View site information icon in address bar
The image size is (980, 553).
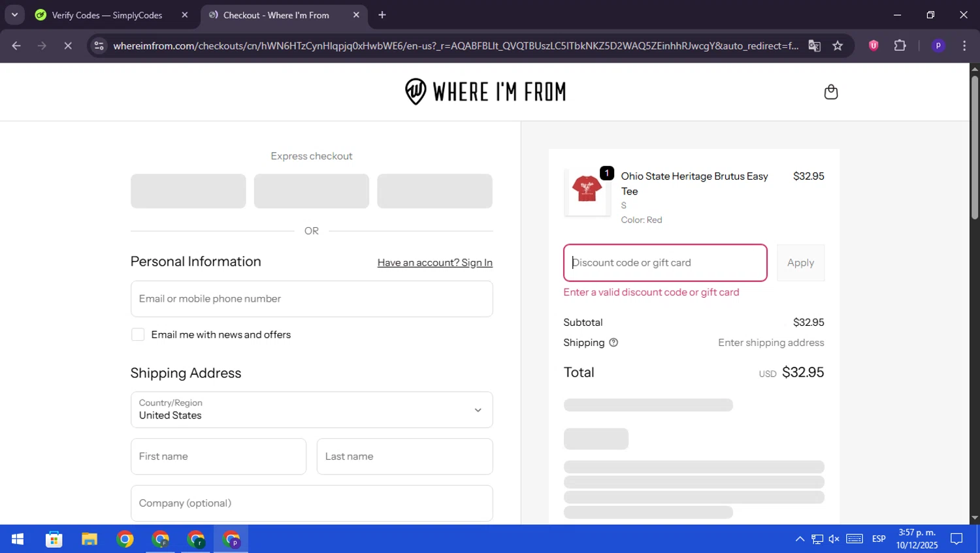(99, 46)
